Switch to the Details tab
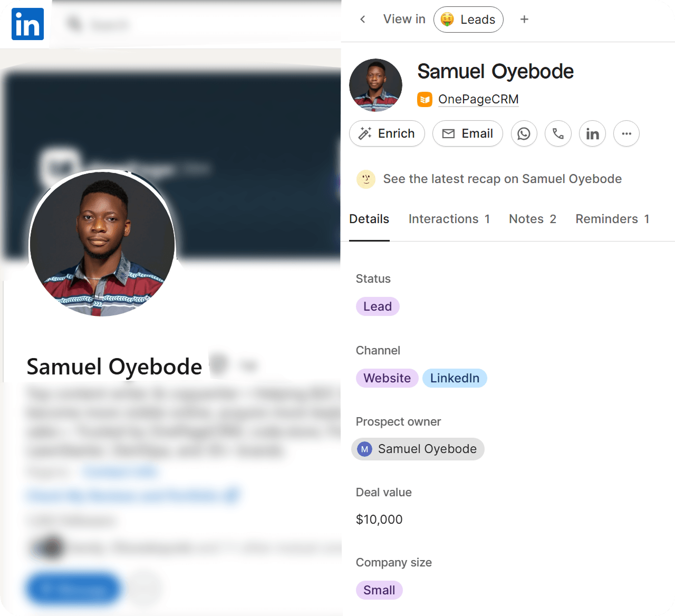Image resolution: width=675 pixels, height=616 pixels. coord(369,219)
